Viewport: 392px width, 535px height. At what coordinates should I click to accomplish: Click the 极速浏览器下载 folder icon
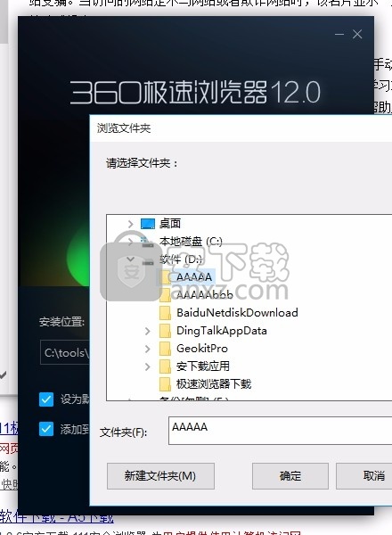coord(166,383)
